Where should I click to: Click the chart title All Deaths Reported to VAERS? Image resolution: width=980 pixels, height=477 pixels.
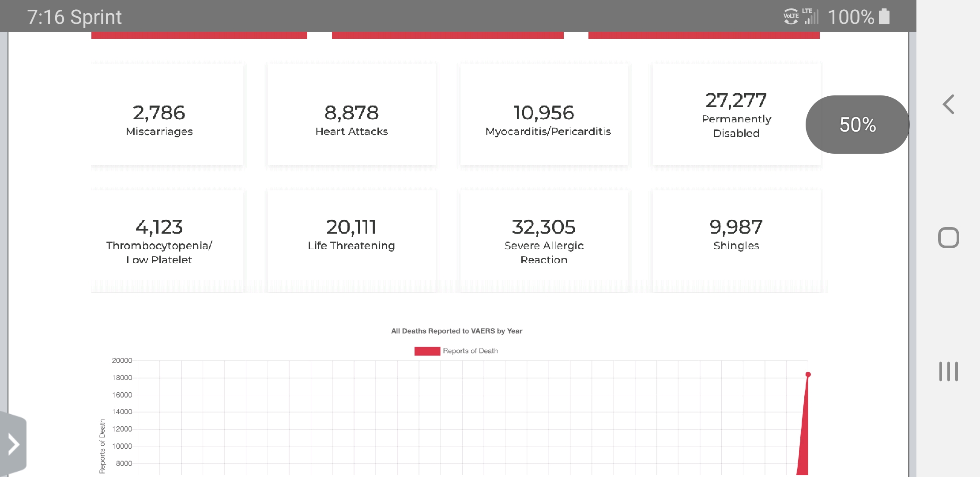pos(456,331)
